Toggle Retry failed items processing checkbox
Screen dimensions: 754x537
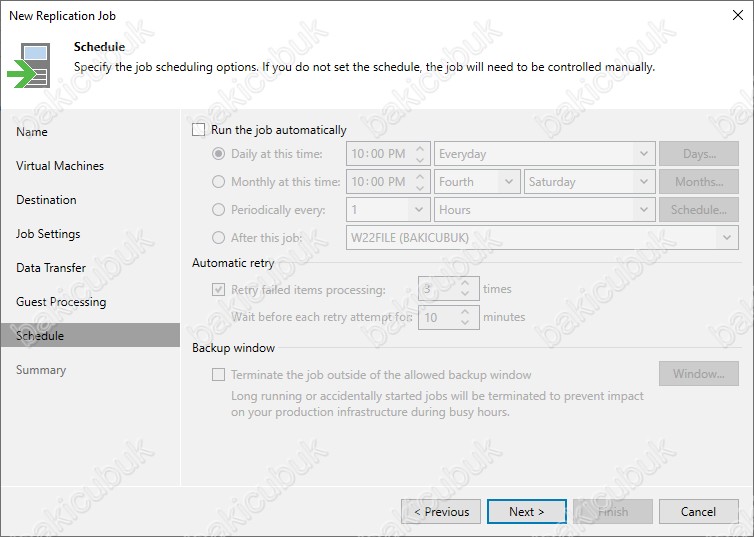coord(218,289)
